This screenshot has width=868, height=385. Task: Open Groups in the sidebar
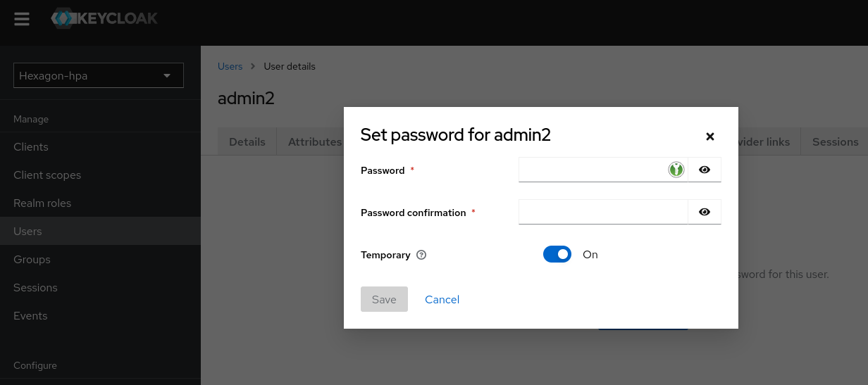click(x=100, y=259)
